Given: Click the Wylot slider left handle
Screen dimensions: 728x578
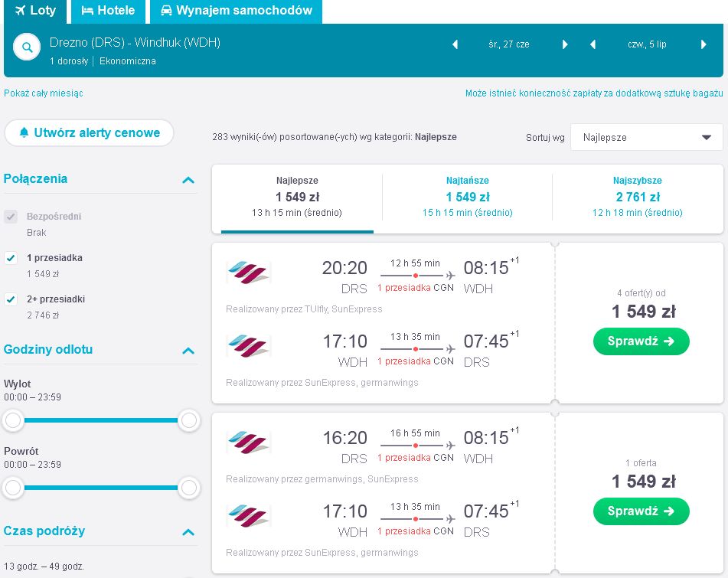Looking at the screenshot, I should 13,420.
